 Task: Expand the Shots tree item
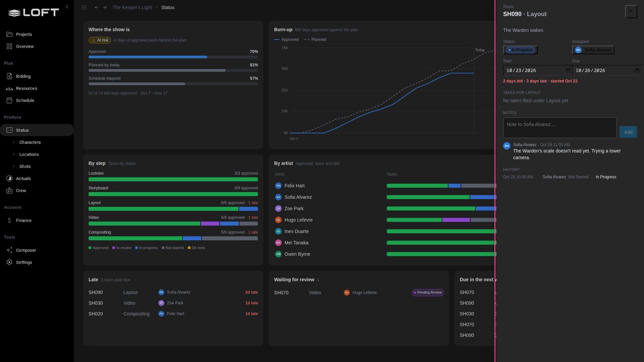(14, 166)
